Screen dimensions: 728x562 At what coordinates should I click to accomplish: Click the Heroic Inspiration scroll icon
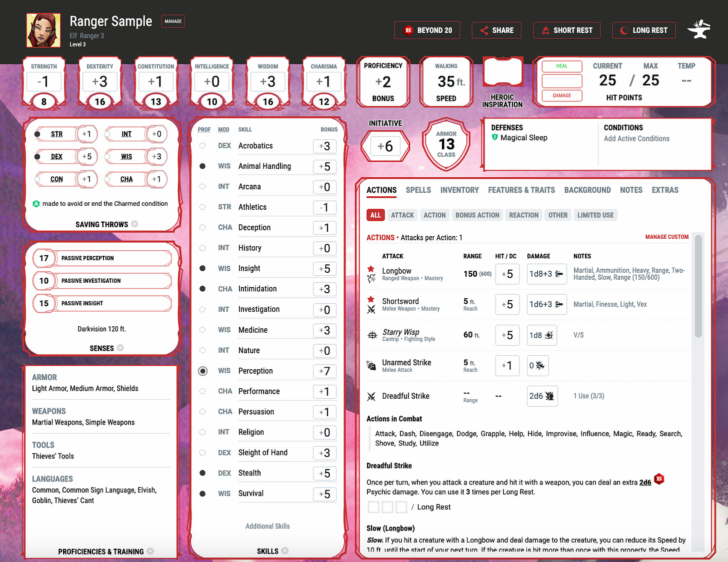click(x=502, y=71)
